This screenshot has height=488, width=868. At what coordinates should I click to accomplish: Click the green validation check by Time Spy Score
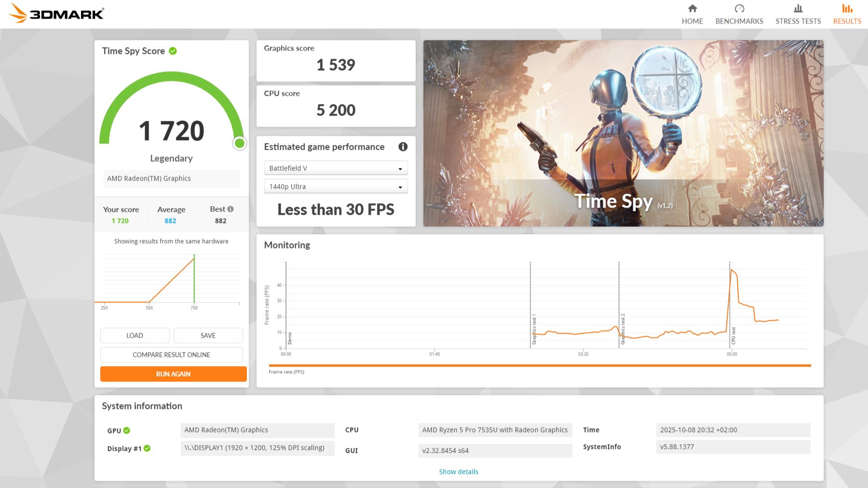point(173,51)
